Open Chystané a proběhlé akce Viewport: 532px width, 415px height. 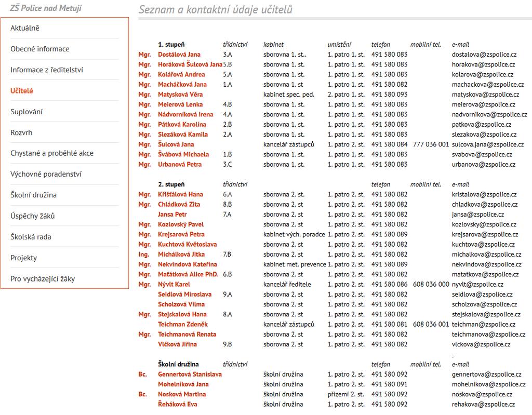coord(52,153)
